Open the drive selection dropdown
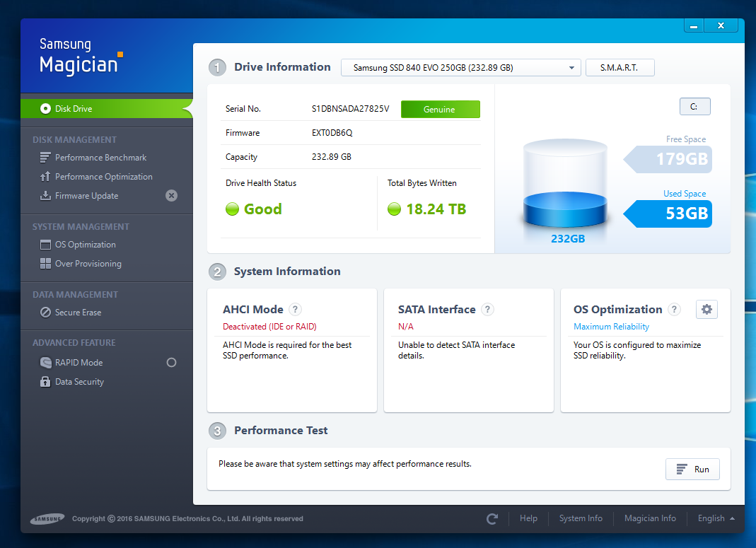The height and width of the screenshot is (548, 756). click(461, 68)
